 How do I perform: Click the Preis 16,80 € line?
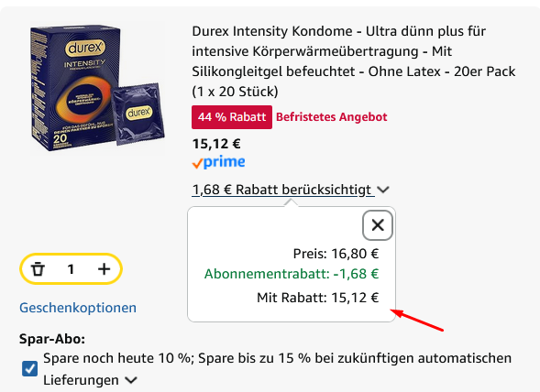336,254
